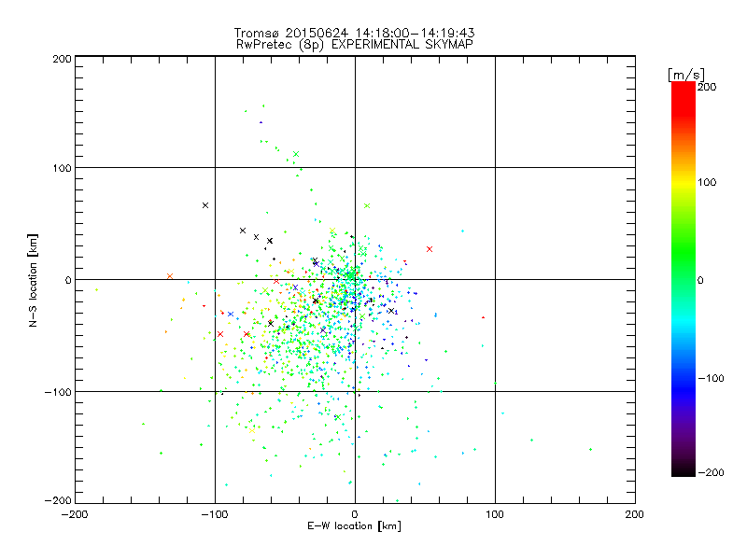Click the colorbar "-200" bottom label
This screenshot has height=560, width=747.
[711, 472]
